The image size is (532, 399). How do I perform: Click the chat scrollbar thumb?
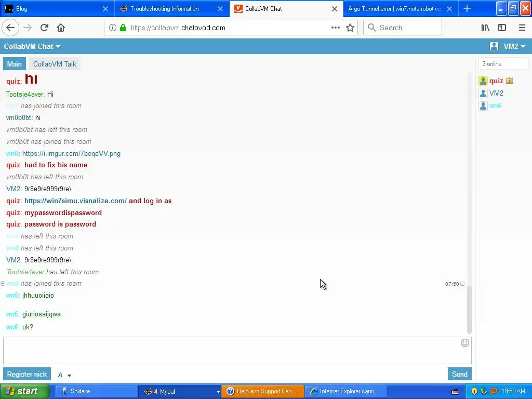point(469,310)
